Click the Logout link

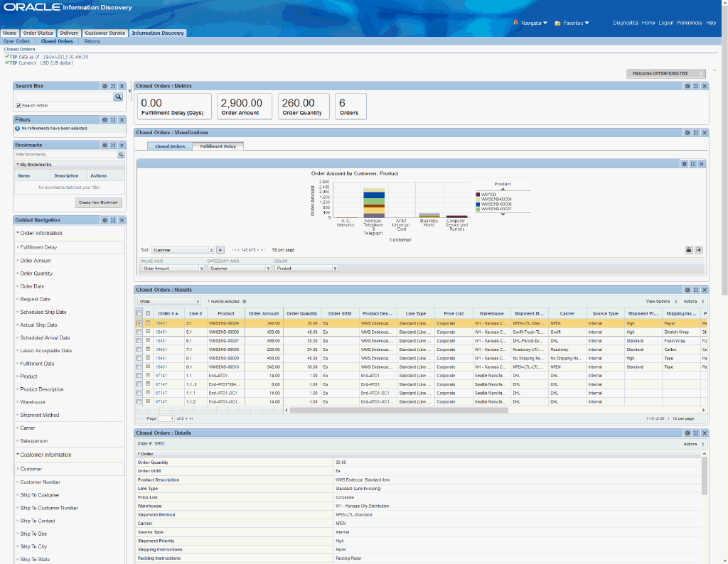pos(665,23)
